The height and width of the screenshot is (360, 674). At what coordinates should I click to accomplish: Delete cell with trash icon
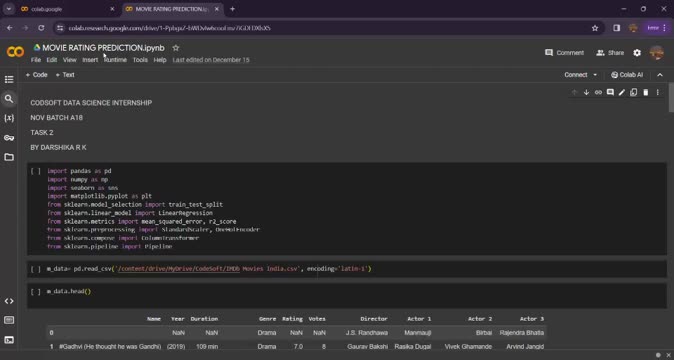click(646, 92)
